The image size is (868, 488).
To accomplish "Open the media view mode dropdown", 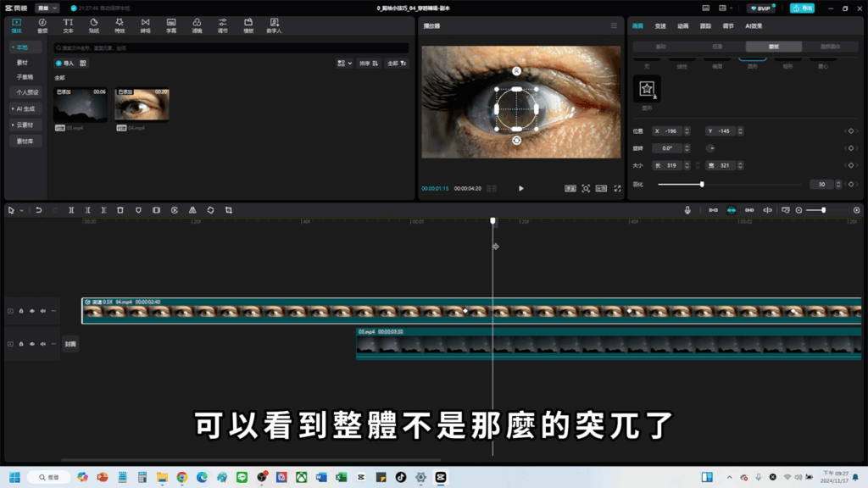I will pos(344,64).
